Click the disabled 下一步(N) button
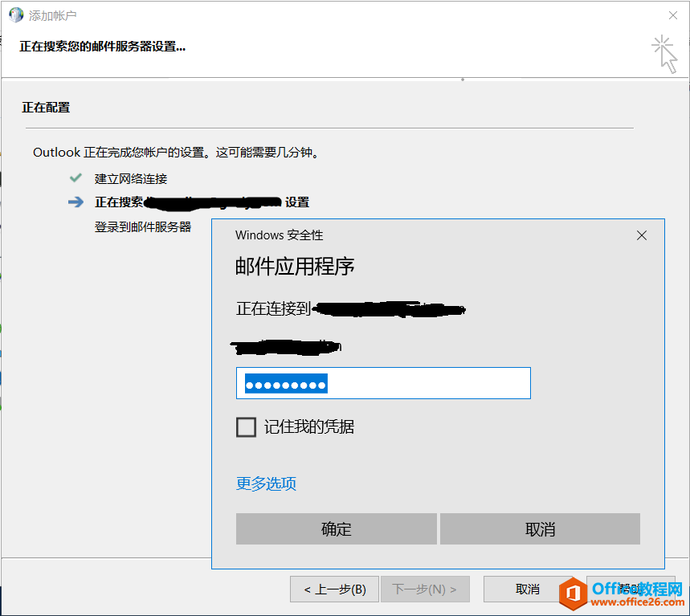This screenshot has width=690, height=616. click(x=425, y=589)
